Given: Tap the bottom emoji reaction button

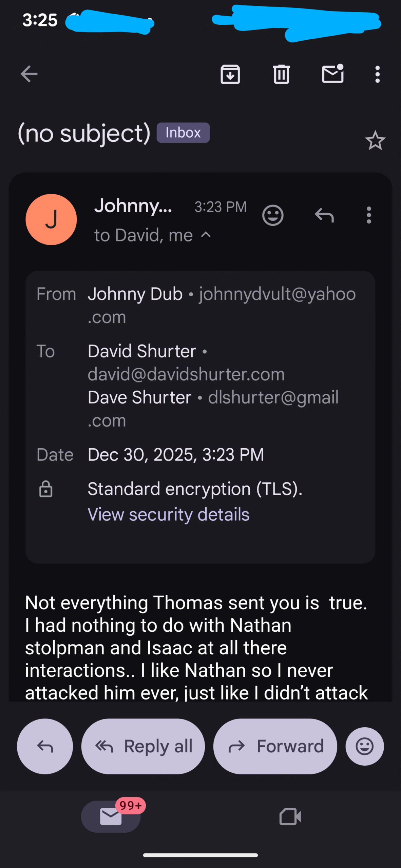Looking at the screenshot, I should pyautogui.click(x=365, y=746).
